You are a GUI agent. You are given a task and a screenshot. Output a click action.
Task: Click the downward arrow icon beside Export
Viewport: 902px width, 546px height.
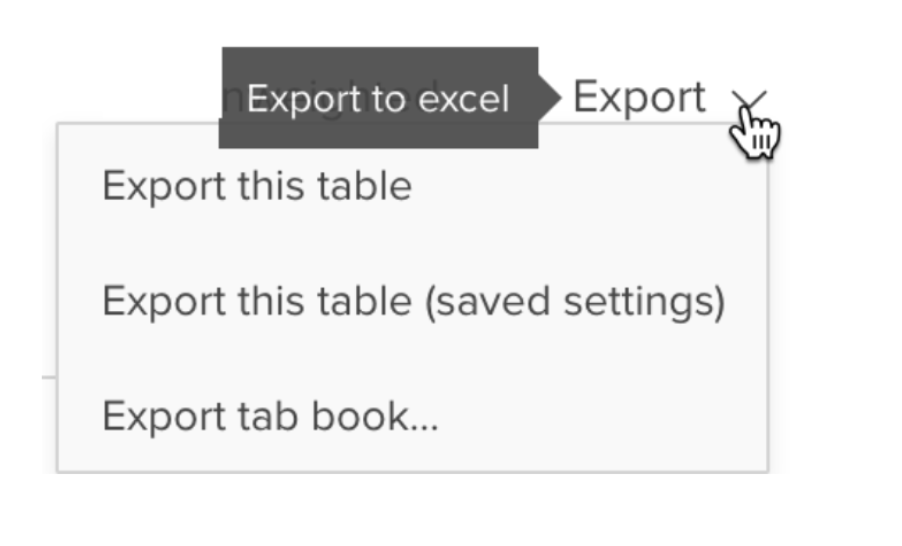point(749,99)
